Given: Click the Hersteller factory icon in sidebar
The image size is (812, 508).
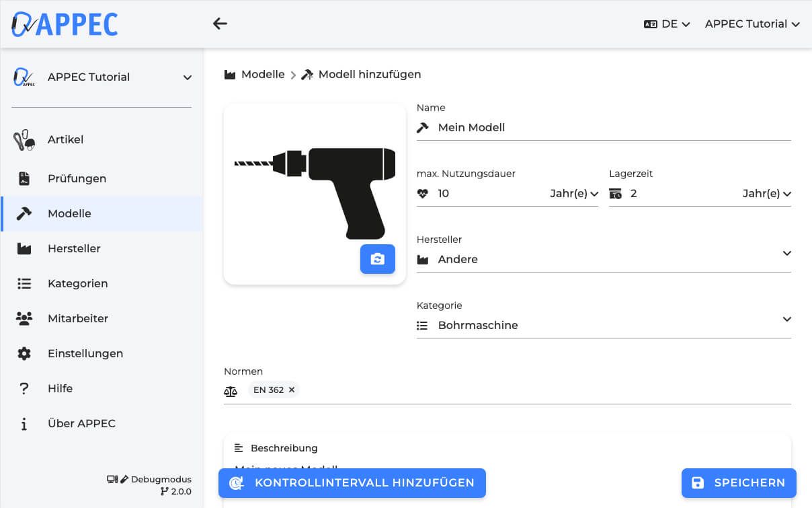Looking at the screenshot, I should [x=24, y=248].
